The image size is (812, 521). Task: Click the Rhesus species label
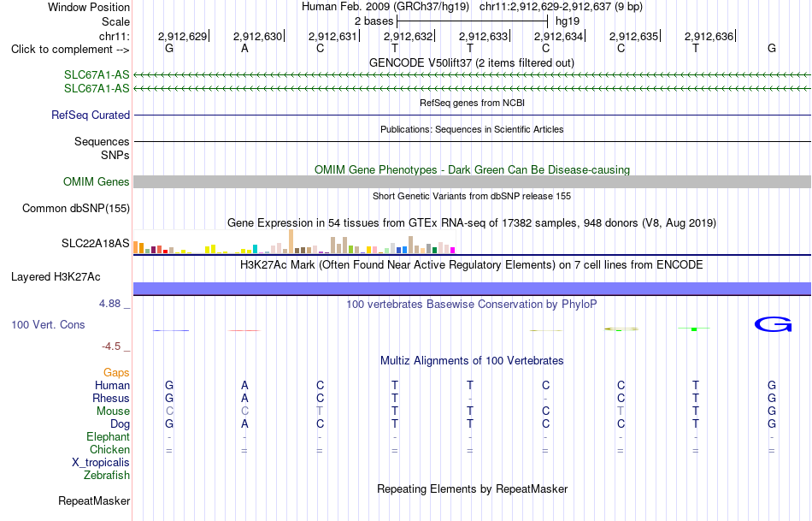click(111, 399)
